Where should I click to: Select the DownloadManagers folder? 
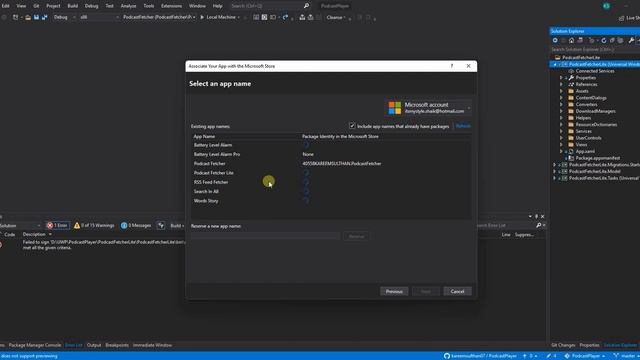595,111
